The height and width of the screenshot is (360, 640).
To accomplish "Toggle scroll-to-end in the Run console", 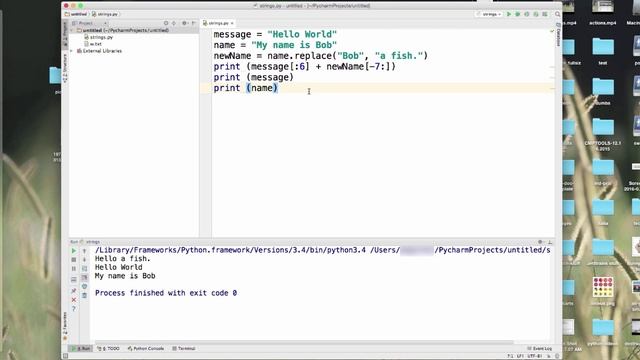I will tap(84, 278).
